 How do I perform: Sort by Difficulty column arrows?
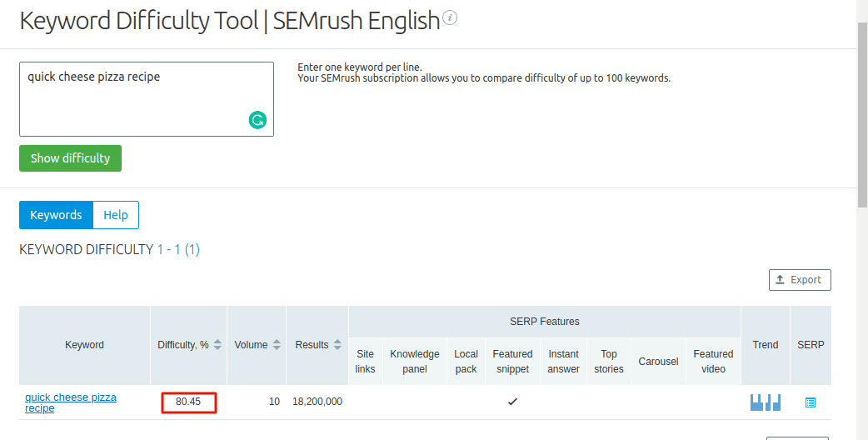(217, 345)
